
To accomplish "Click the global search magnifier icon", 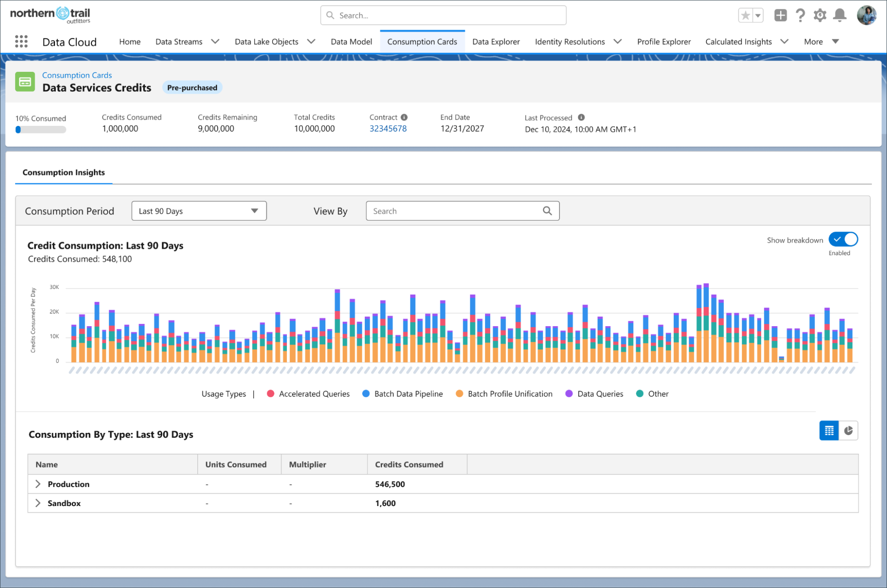I will tap(330, 16).
